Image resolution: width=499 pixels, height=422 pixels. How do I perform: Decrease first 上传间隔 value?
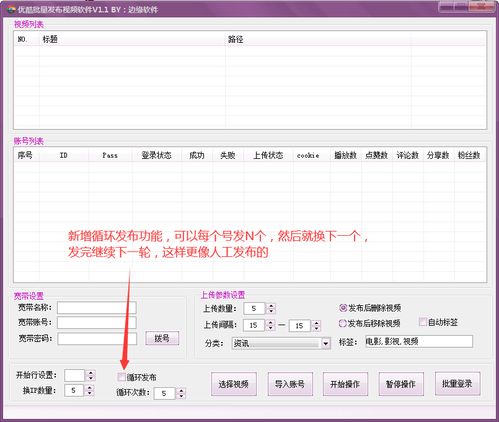[x=271, y=328]
